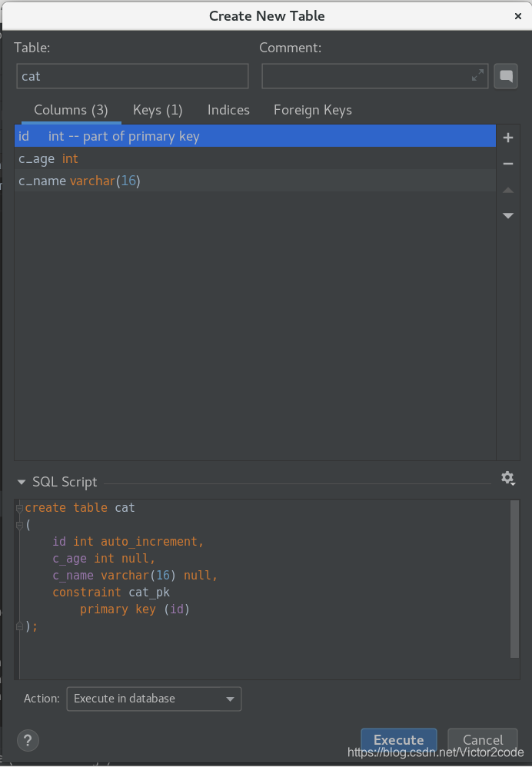The height and width of the screenshot is (767, 532).
Task: Focus the Table name field
Action: point(132,76)
